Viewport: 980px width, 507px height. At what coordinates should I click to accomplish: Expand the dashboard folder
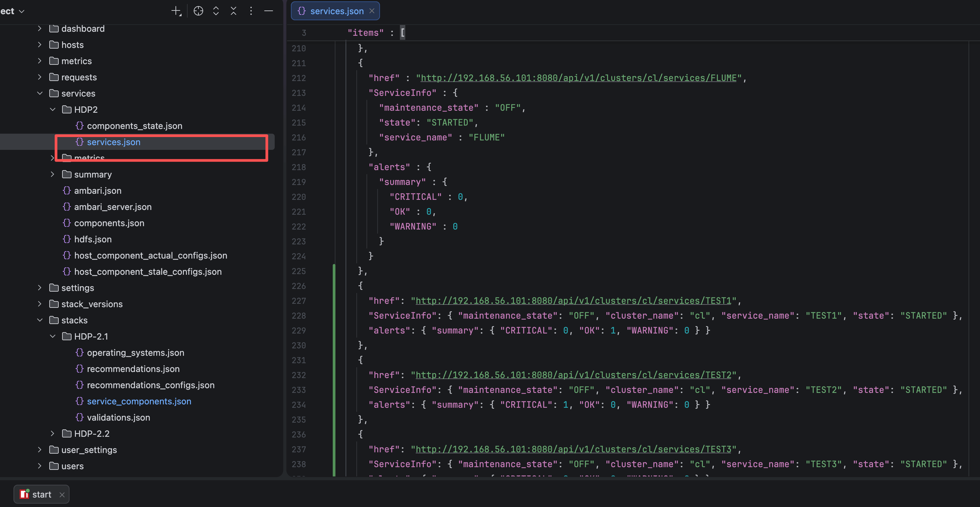click(39, 29)
